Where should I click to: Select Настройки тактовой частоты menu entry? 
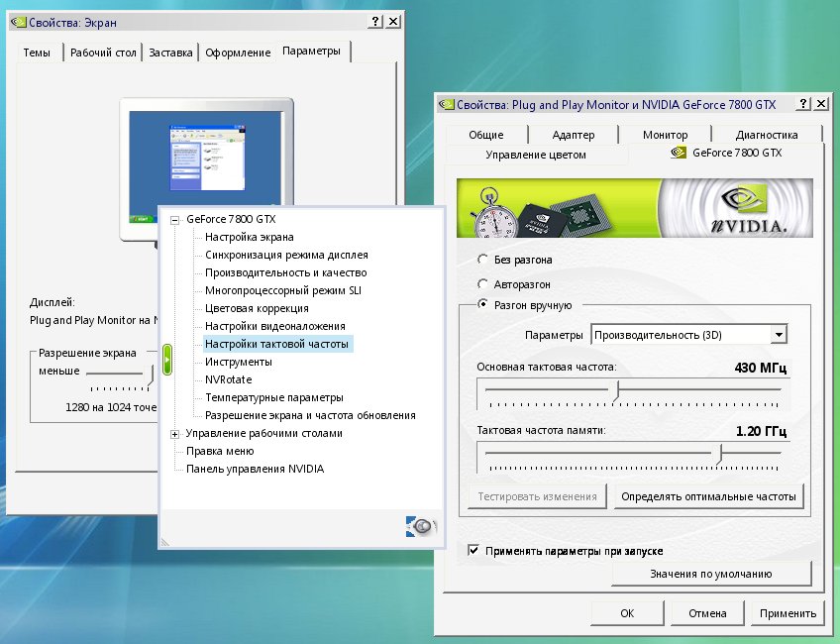(276, 344)
